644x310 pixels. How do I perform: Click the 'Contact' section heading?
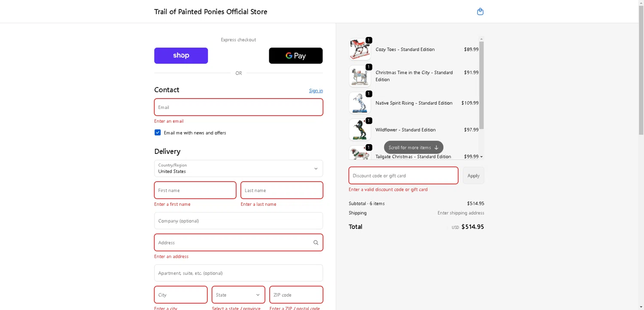click(167, 90)
